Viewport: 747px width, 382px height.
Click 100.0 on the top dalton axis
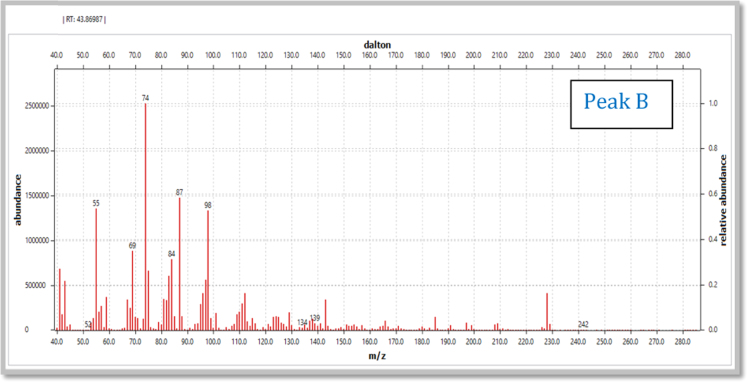point(213,55)
